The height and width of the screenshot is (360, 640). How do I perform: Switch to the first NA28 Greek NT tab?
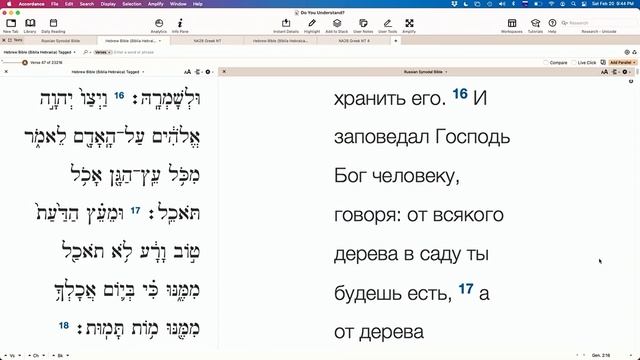point(207,41)
